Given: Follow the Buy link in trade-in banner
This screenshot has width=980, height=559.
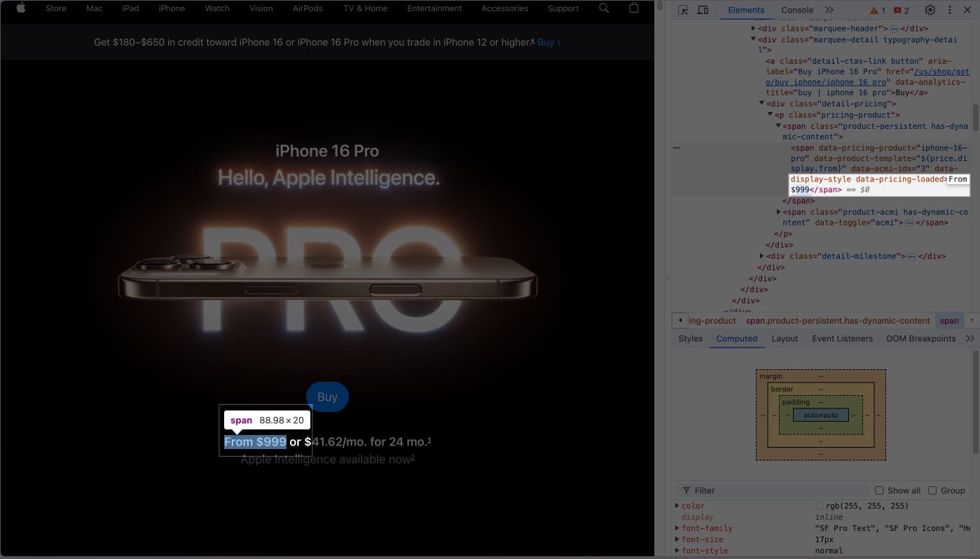Looking at the screenshot, I should pyautogui.click(x=549, y=42).
